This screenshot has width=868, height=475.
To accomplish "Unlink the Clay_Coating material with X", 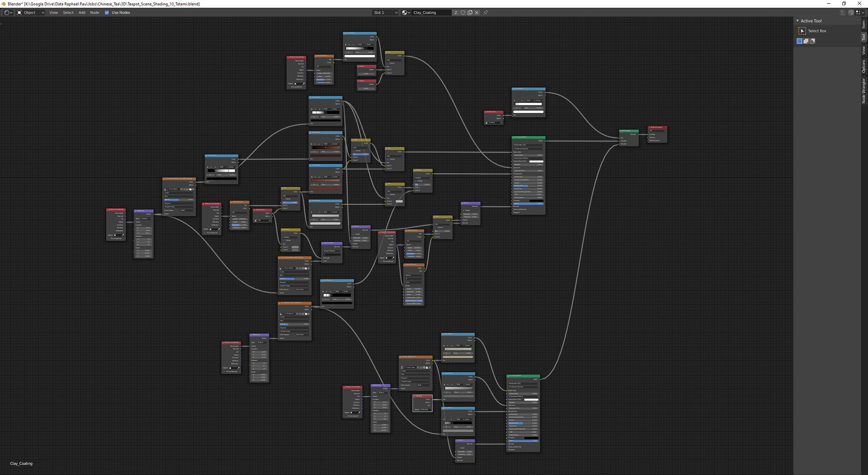I will [x=476, y=13].
